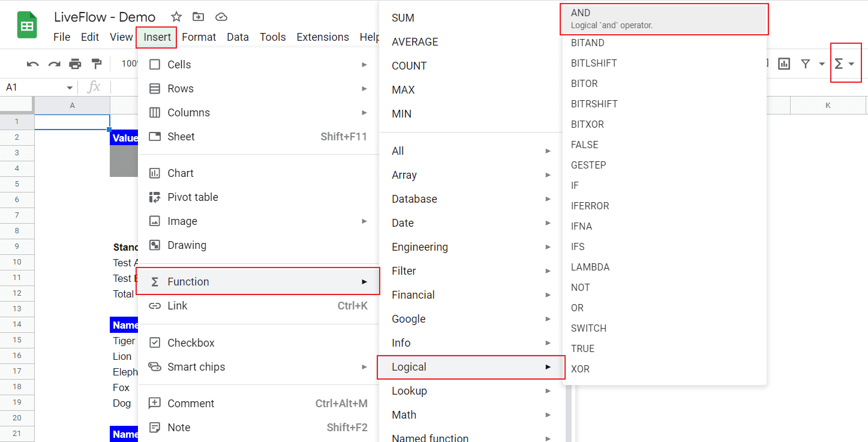This screenshot has width=868, height=442.
Task: Click the move to folder icon
Action: tap(198, 17)
